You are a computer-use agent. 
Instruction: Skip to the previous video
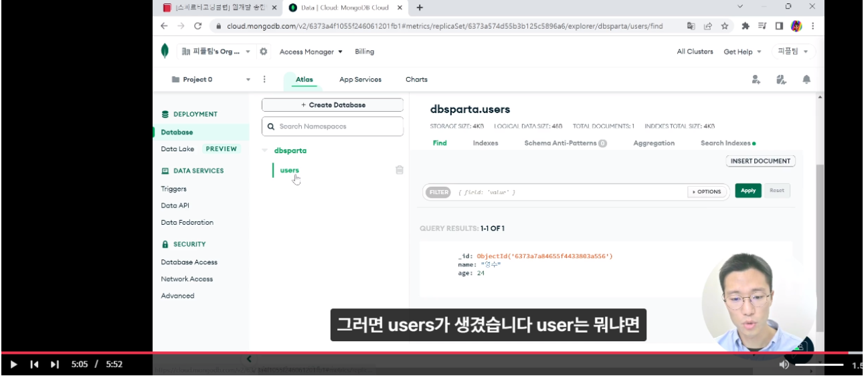35,365
